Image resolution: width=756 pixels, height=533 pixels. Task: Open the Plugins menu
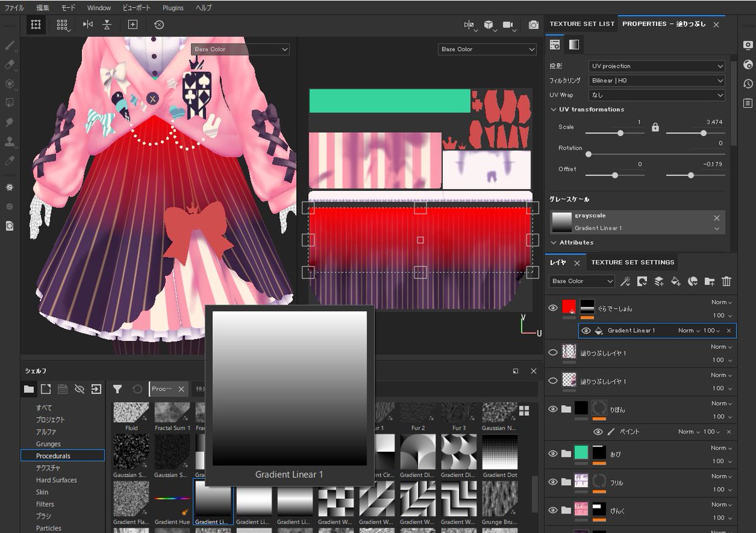coord(173,8)
